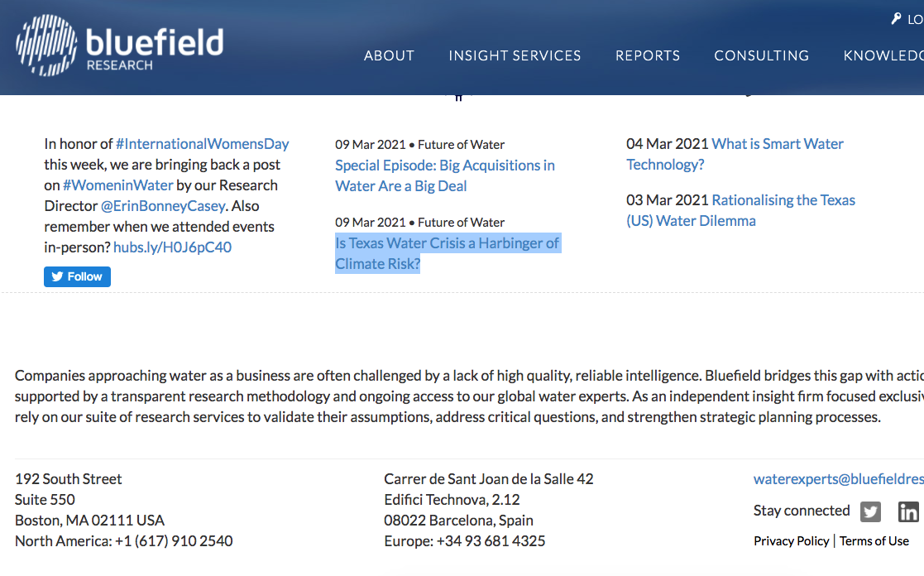The height and width of the screenshot is (576, 924).
Task: Click the #WomeninWater hashtag link
Action: tap(117, 185)
